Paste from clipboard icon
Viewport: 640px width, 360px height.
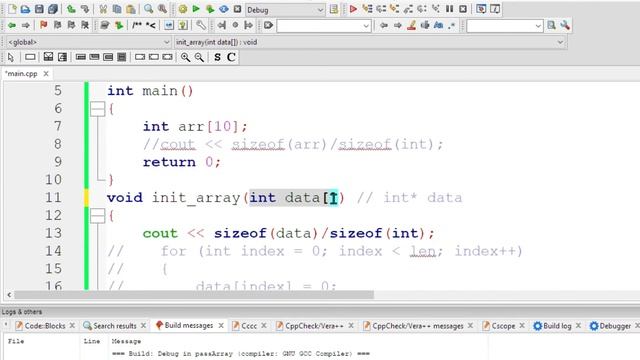[x=131, y=9]
